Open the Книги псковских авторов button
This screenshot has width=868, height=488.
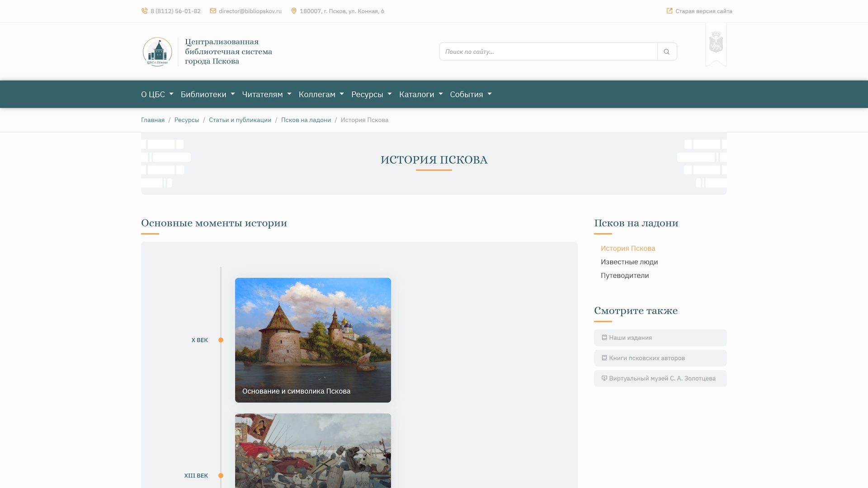(660, 358)
